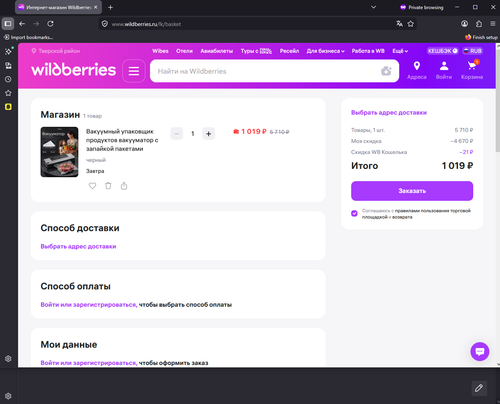
Task: Click the camera search-by-photo icon
Action: coord(386,71)
